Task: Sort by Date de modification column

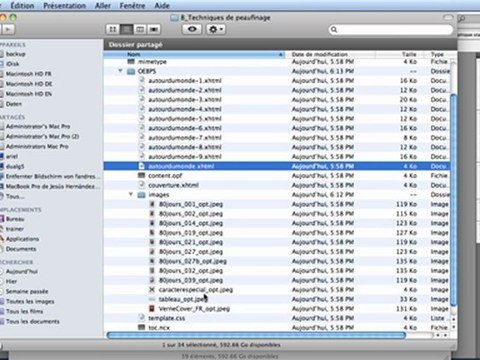Action: pos(330,54)
